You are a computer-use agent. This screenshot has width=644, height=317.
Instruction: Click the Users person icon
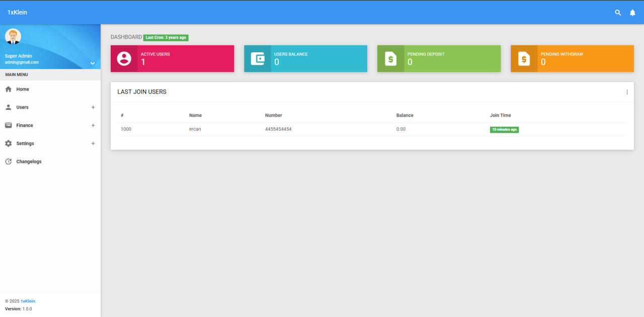pos(8,107)
